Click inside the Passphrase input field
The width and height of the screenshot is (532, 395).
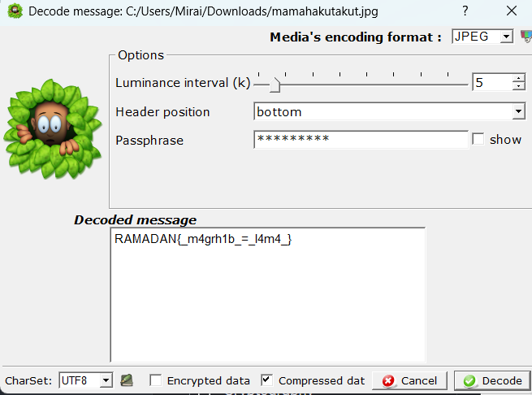(361, 139)
